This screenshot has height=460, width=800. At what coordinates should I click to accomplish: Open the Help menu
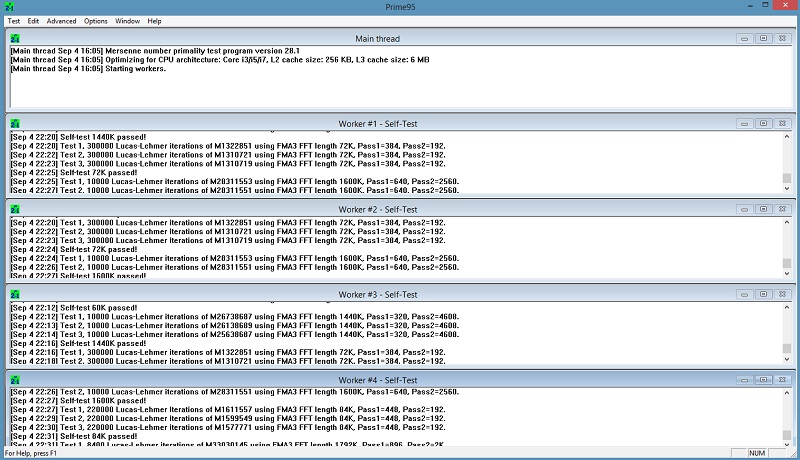click(x=154, y=21)
